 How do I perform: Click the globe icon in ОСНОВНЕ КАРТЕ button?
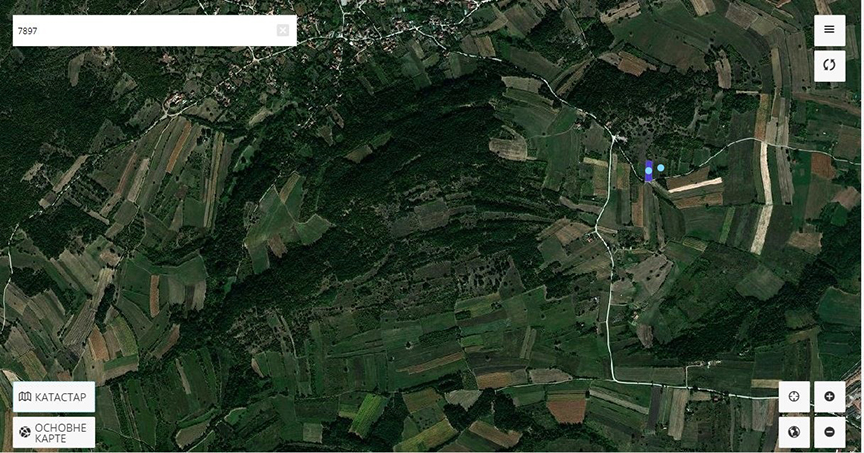click(25, 433)
